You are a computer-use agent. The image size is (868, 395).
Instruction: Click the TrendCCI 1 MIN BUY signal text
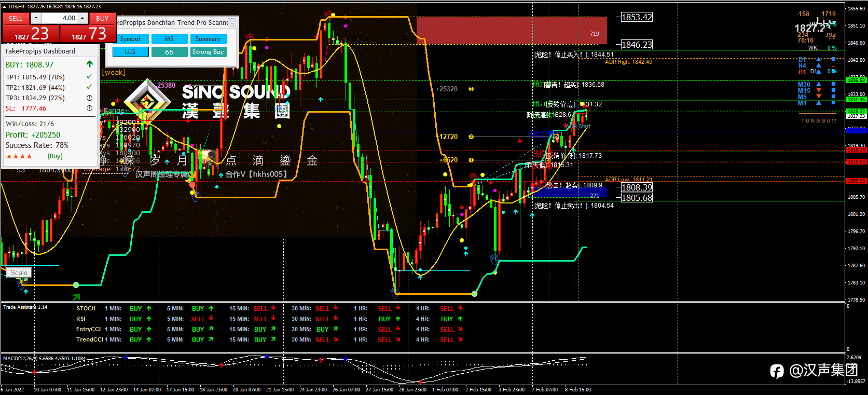click(136, 339)
